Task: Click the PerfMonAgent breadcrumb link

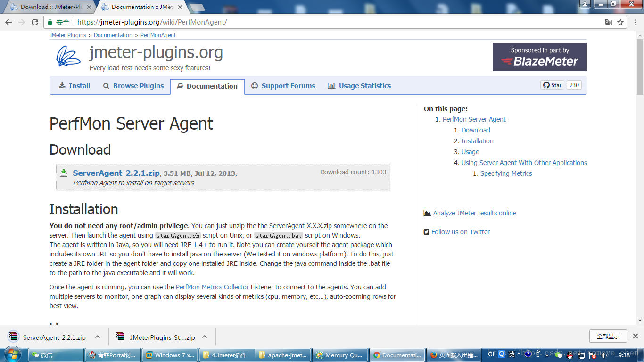Action: (x=158, y=35)
